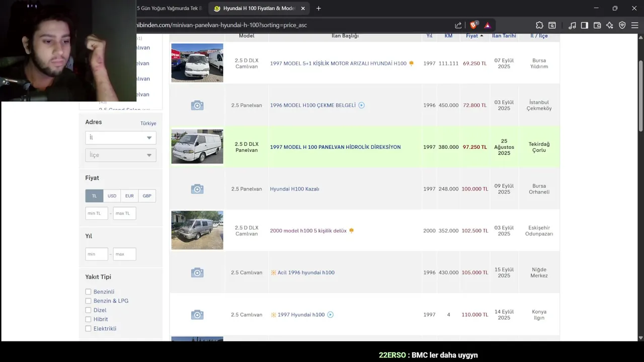The image size is (644, 362).
Task: Select GBP currency toggle
Action: click(147, 196)
